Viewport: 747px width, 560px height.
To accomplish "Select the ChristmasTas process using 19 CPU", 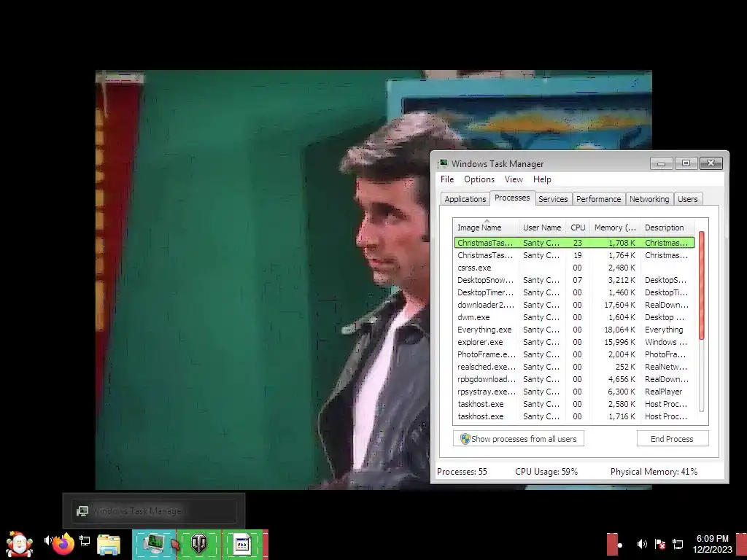I will (x=575, y=255).
